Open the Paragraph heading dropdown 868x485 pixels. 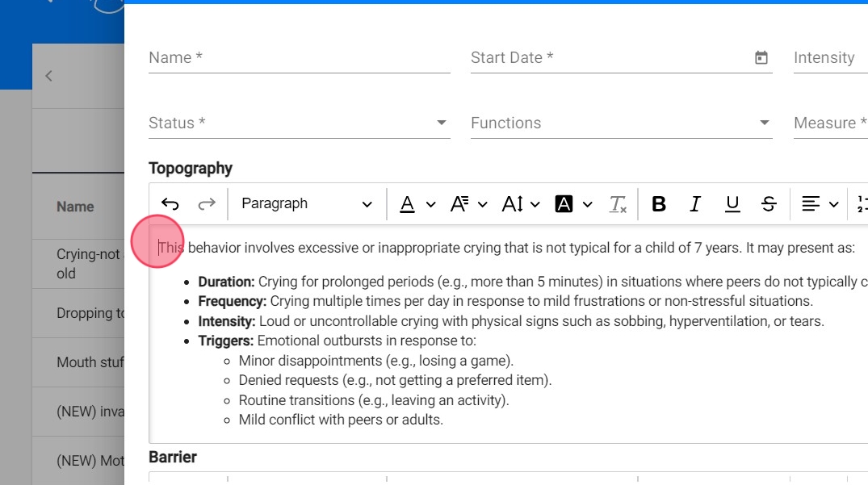tap(307, 204)
